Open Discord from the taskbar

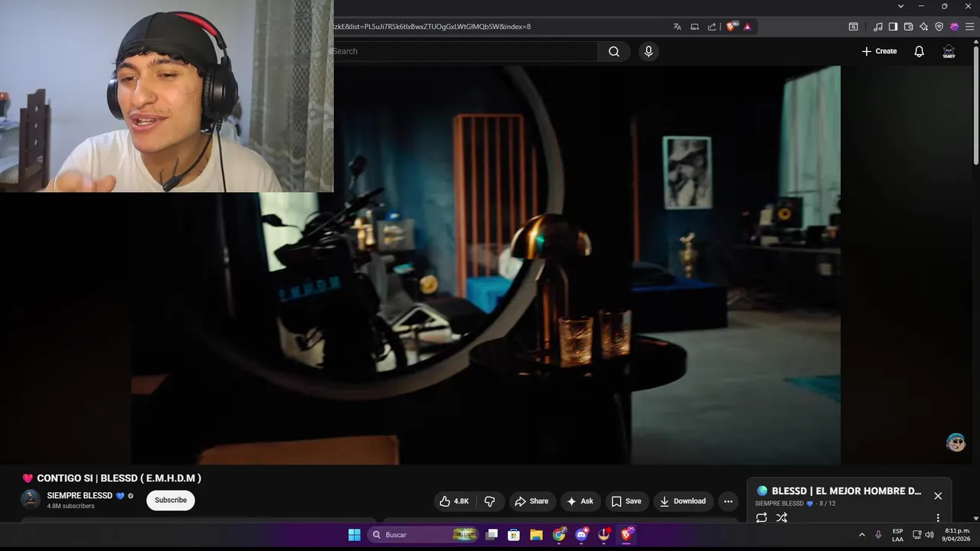click(582, 535)
